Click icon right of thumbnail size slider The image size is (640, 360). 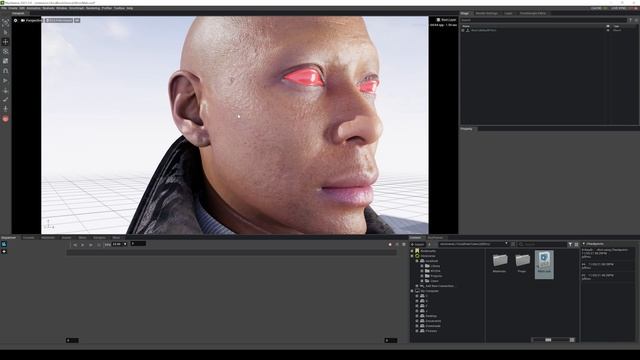point(572,340)
